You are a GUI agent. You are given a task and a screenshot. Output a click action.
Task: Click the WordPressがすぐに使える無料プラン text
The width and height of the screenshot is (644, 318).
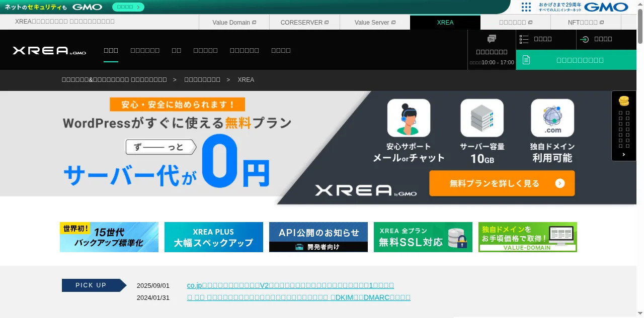coord(177,123)
